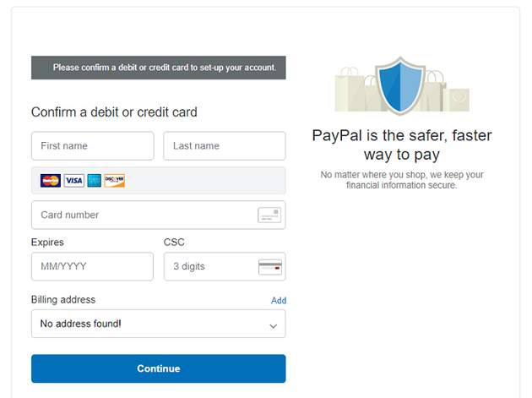Click the Visa card logo
Image resolution: width=532 pixels, height=398 pixels.
coord(73,180)
